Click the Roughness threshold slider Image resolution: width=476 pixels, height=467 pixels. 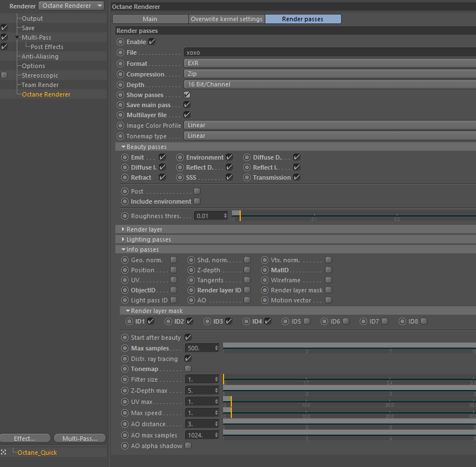point(354,216)
